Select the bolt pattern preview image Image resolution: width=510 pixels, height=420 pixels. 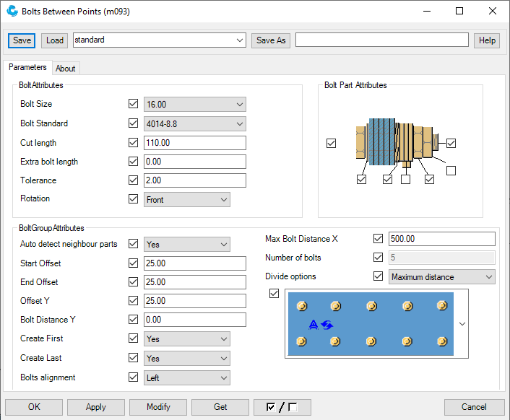[x=371, y=323]
